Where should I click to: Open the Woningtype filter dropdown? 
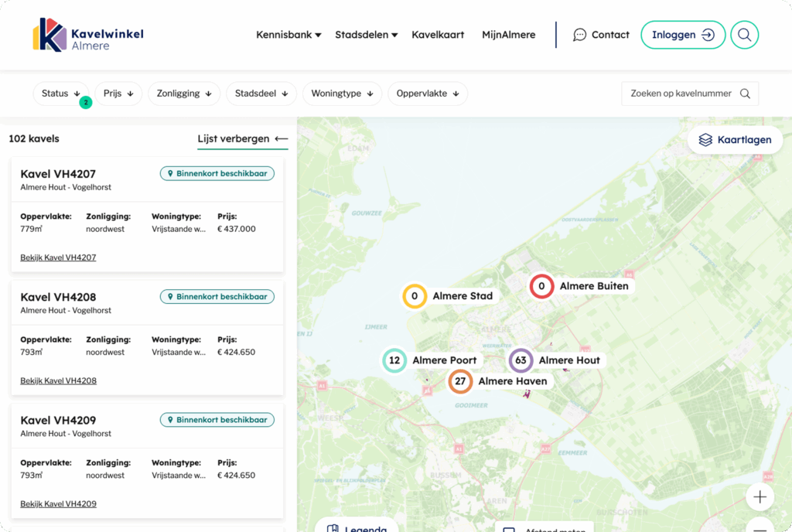point(342,93)
